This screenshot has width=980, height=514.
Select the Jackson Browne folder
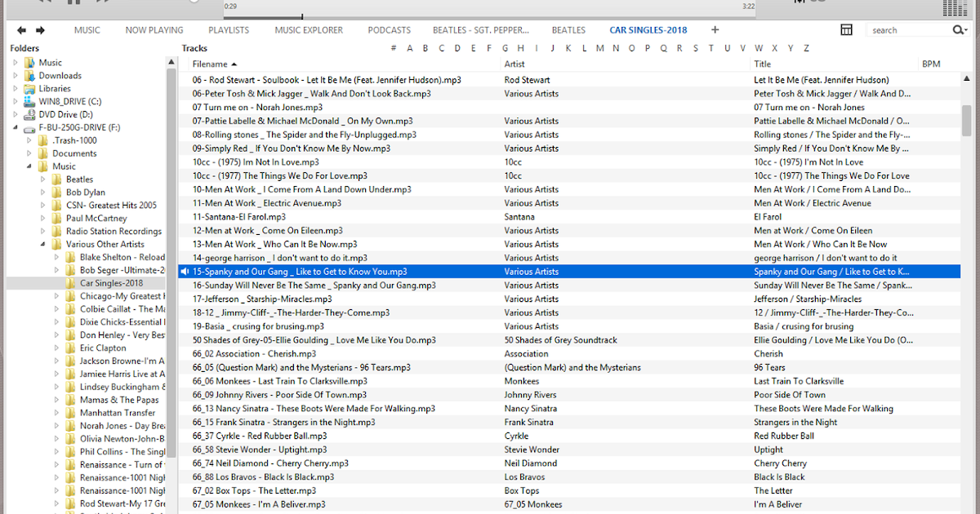click(x=122, y=361)
